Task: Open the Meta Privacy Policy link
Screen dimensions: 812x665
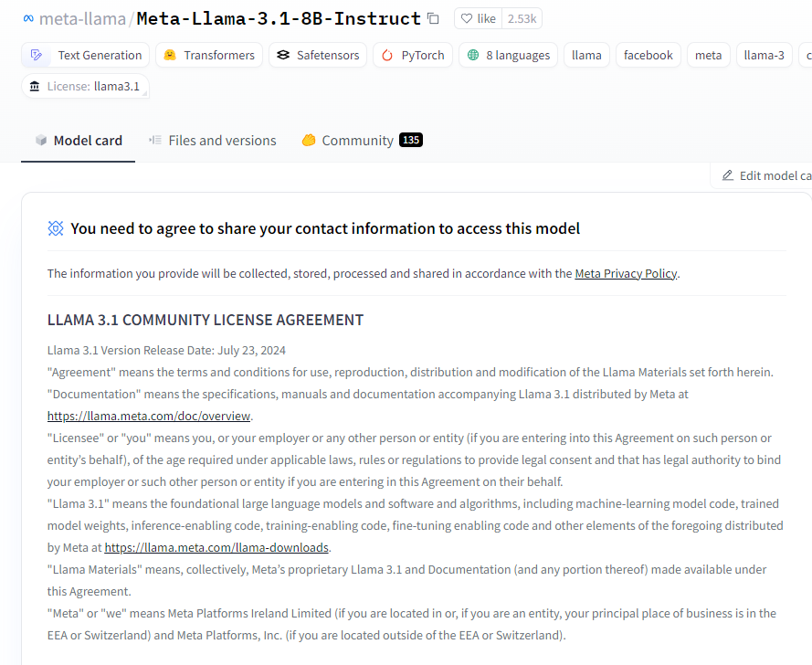Action: pyautogui.click(x=626, y=273)
